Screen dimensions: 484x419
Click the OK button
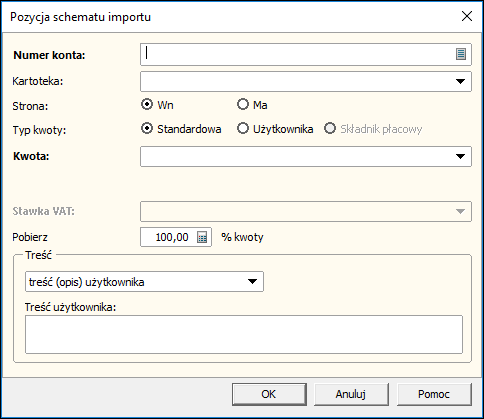269,394
